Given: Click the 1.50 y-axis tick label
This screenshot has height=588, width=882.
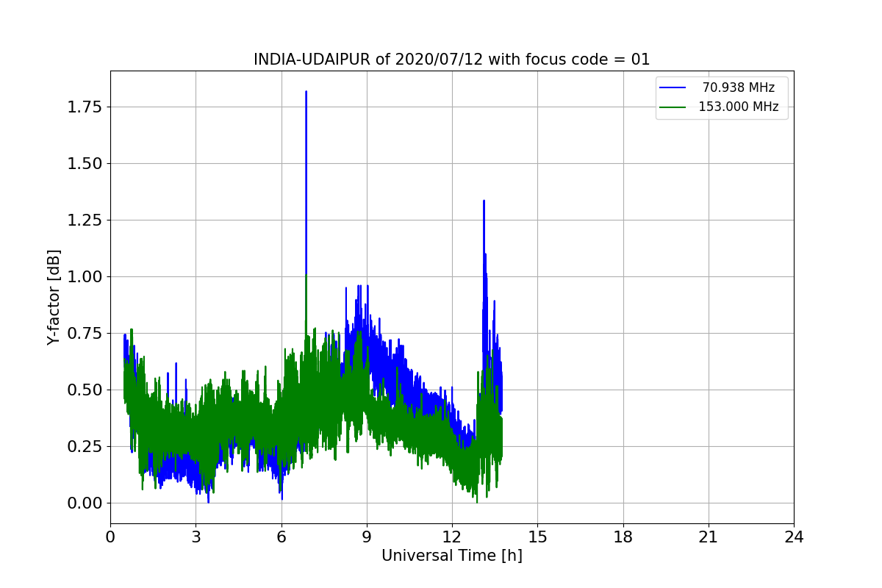Looking at the screenshot, I should 85,164.
